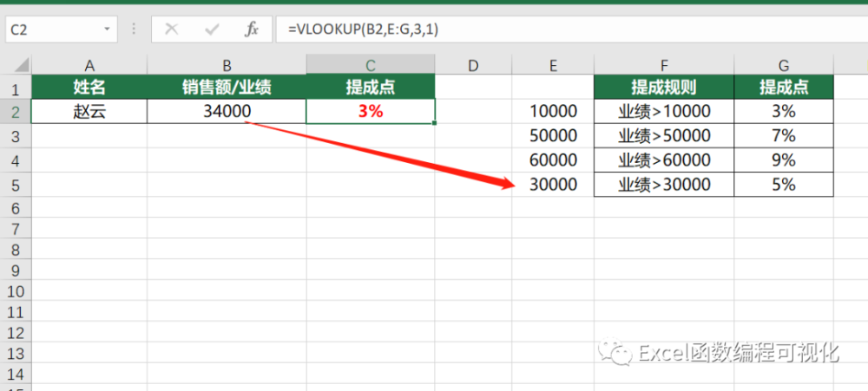
Task: Select row 1 header
Action: [16, 88]
